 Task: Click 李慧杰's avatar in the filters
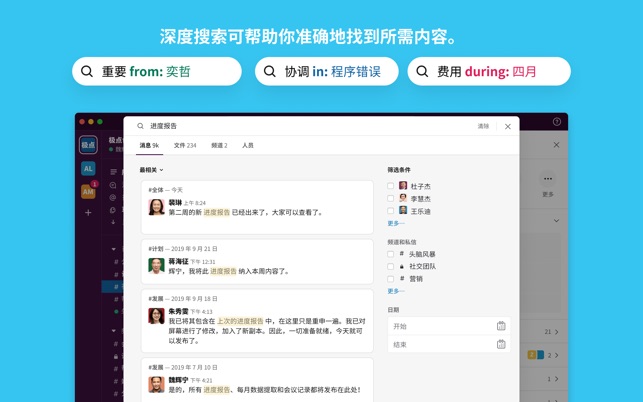[x=403, y=198]
